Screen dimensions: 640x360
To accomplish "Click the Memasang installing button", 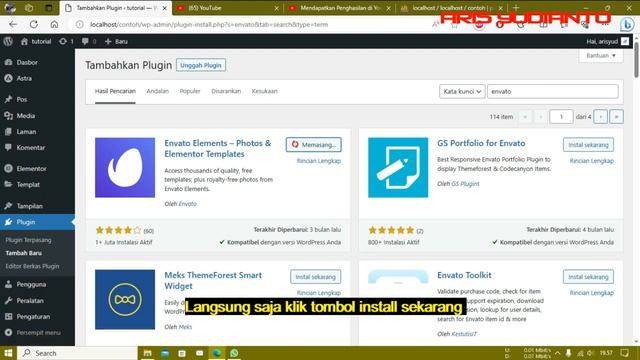I will click(313, 144).
